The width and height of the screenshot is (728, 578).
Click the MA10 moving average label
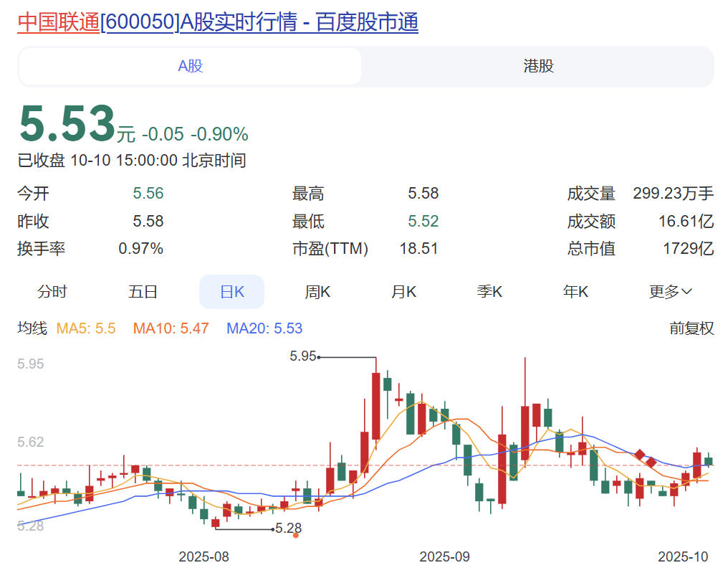click(x=171, y=328)
